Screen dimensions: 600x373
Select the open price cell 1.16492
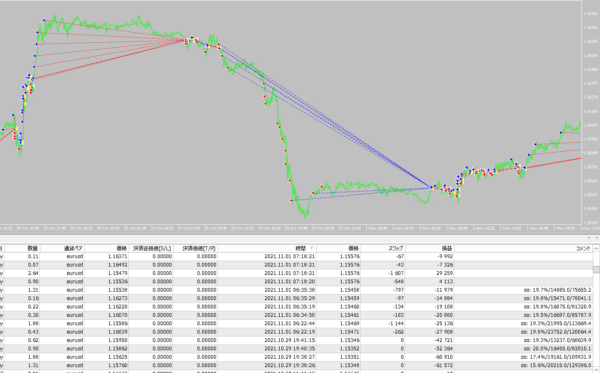click(118, 265)
